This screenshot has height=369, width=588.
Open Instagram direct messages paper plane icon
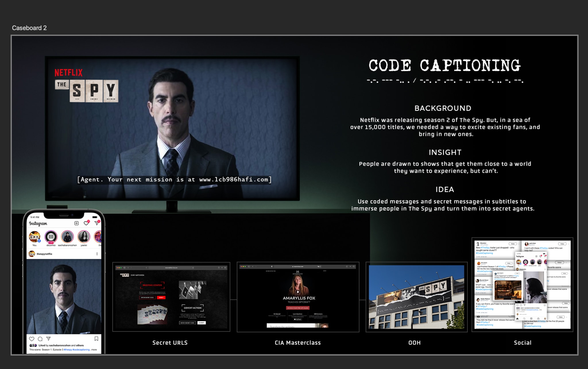click(97, 223)
